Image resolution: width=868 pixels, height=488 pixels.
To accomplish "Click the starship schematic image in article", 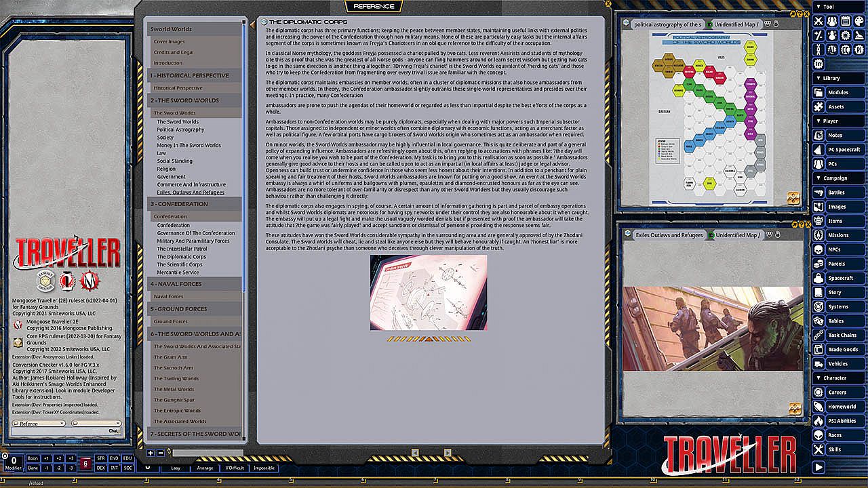I will (x=429, y=293).
